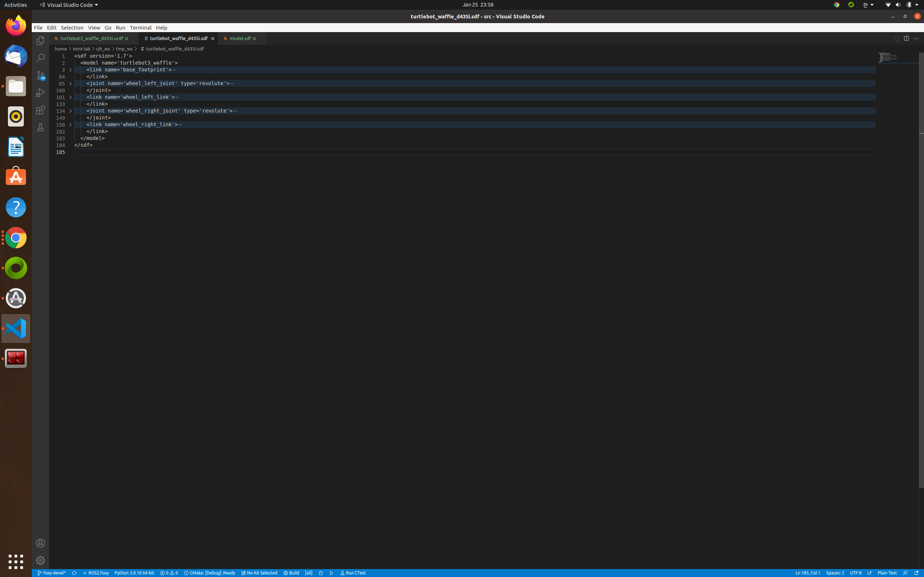924x577 pixels.
Task: Open the Extensions view icon
Action: click(40, 110)
